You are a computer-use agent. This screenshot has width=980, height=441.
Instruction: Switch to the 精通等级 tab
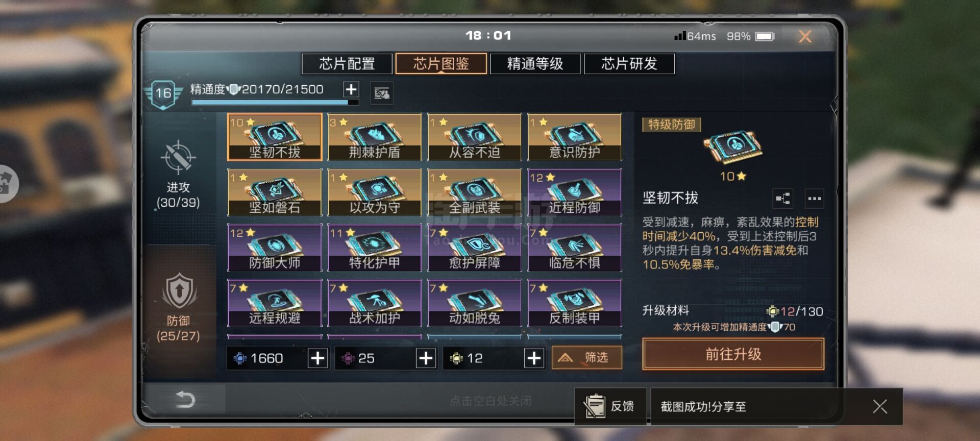point(535,64)
